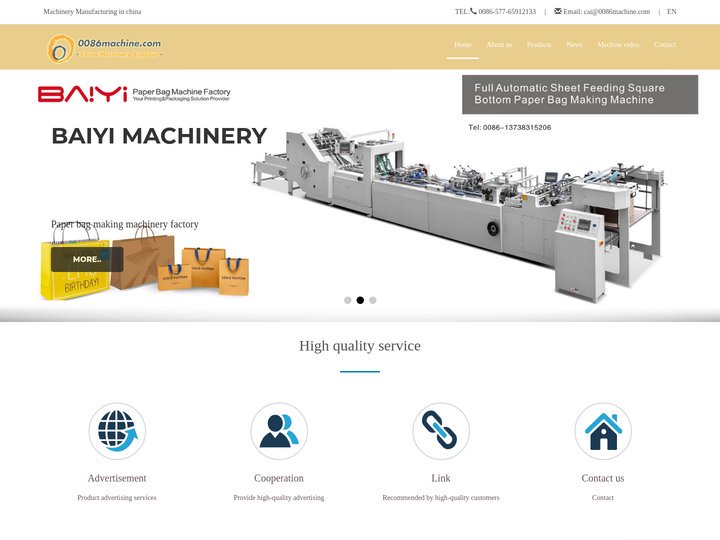Click 'Recommended by high-quality customers' text

tap(441, 498)
